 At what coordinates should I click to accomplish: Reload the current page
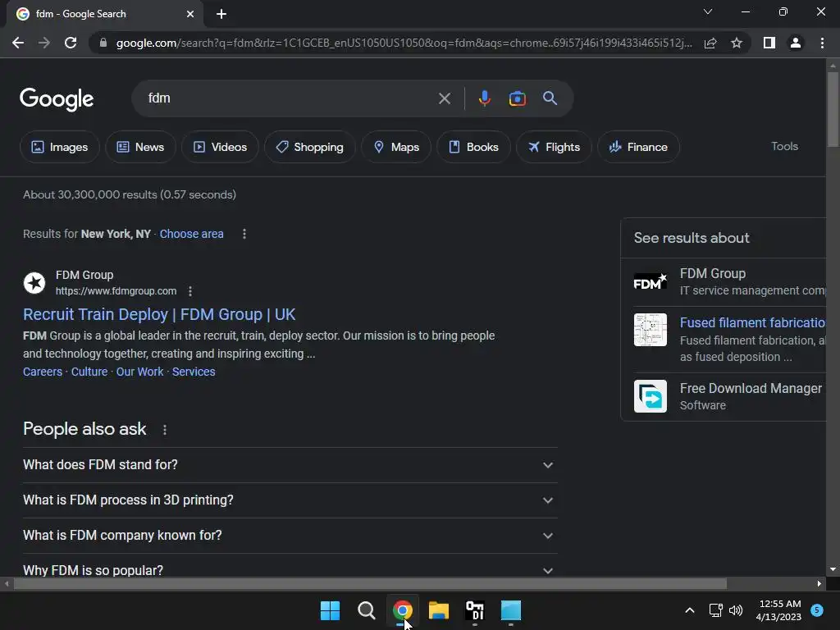click(71, 43)
